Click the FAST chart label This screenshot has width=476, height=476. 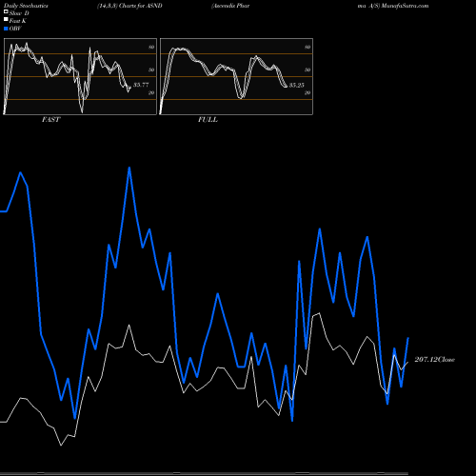(50, 120)
